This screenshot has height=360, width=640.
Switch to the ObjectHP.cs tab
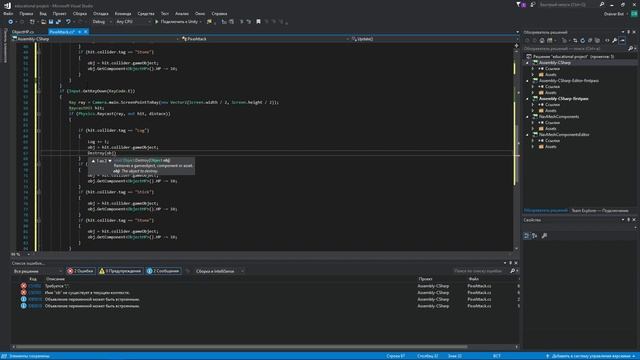23,32
